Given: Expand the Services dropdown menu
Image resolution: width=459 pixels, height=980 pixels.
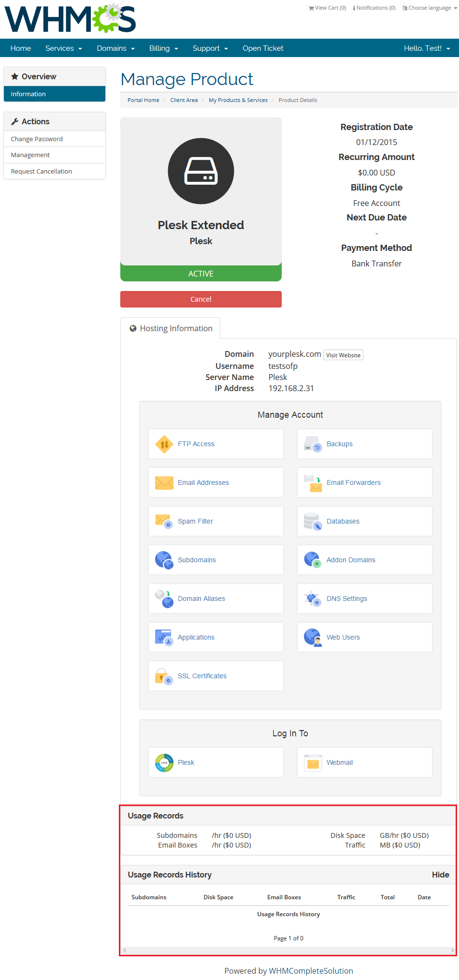Looking at the screenshot, I should (64, 48).
